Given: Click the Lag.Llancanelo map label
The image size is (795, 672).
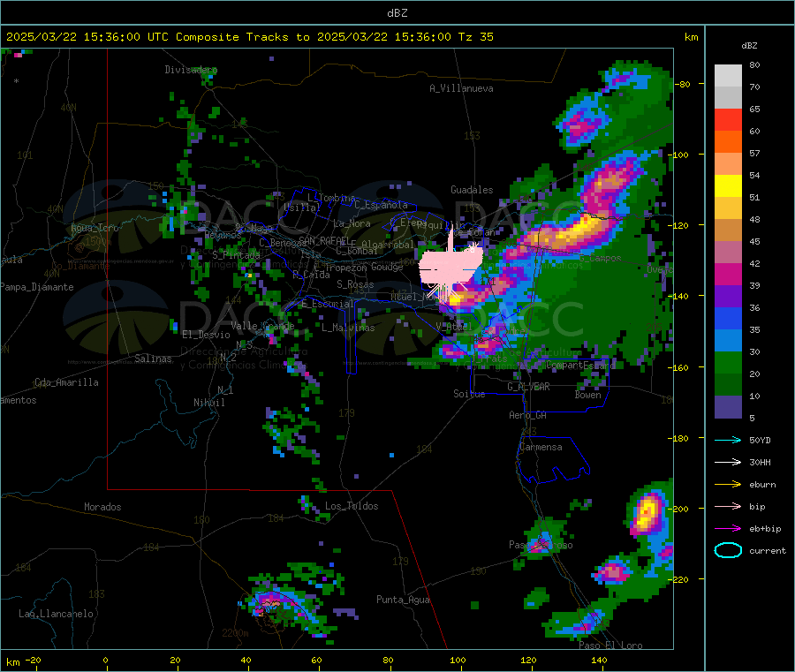Looking at the screenshot, I should (x=56, y=615).
